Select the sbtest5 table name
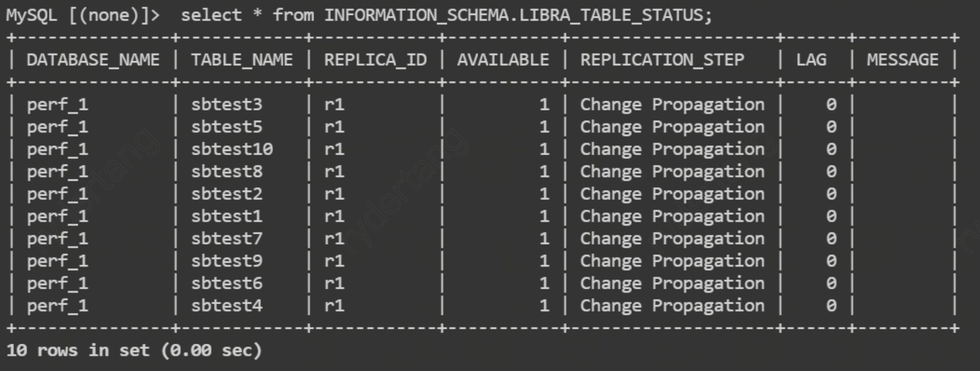Image resolution: width=980 pixels, height=371 pixels. click(227, 127)
